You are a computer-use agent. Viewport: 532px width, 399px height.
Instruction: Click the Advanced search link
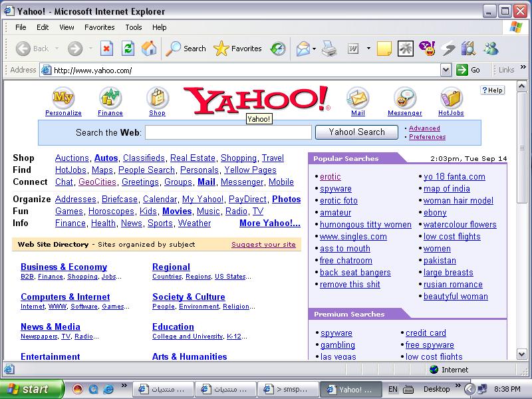(x=424, y=128)
